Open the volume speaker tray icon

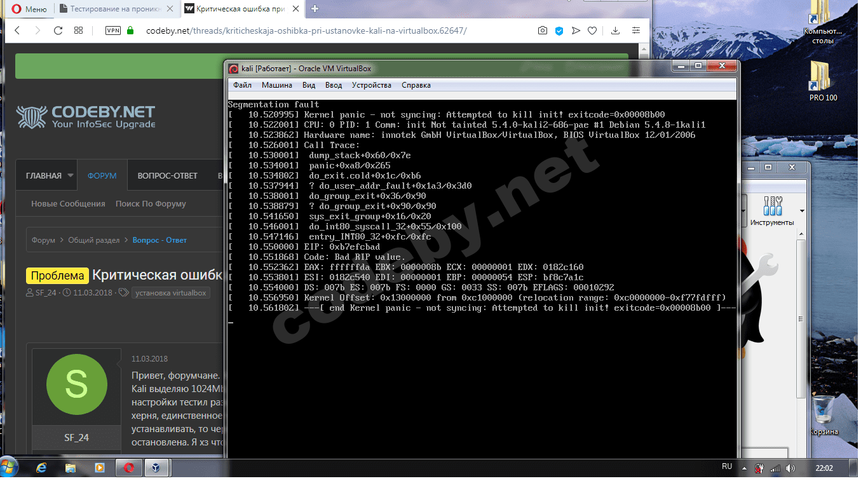click(790, 468)
